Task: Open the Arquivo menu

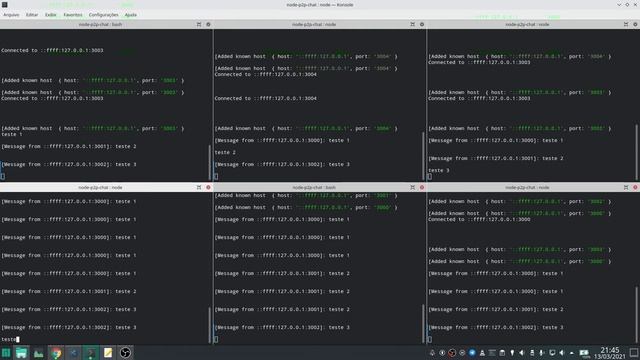Action: [11, 15]
